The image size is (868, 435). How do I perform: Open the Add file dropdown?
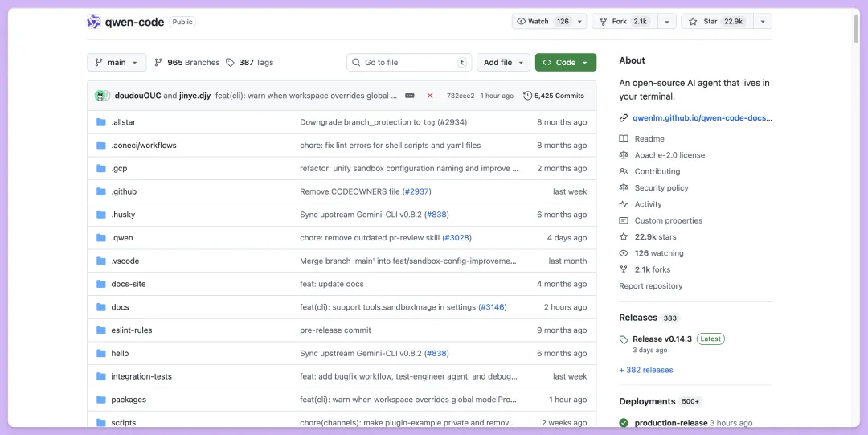point(503,63)
